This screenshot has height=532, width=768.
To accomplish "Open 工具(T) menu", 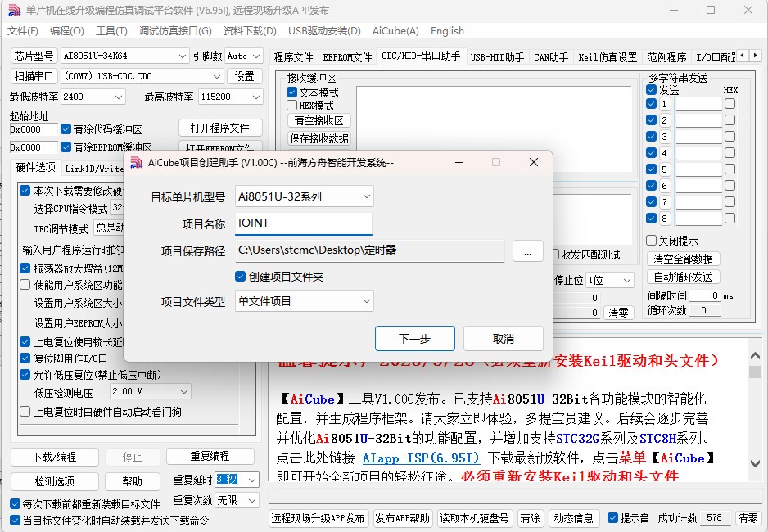I will 111,31.
